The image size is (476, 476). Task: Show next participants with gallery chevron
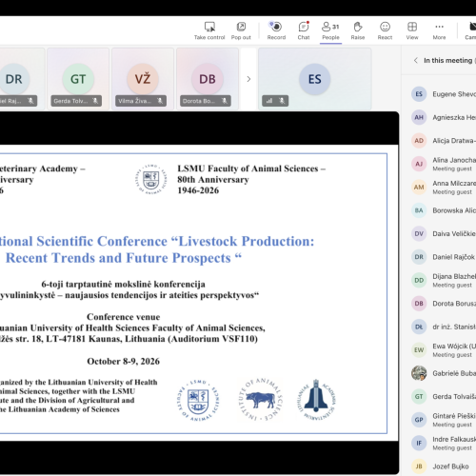[248, 79]
